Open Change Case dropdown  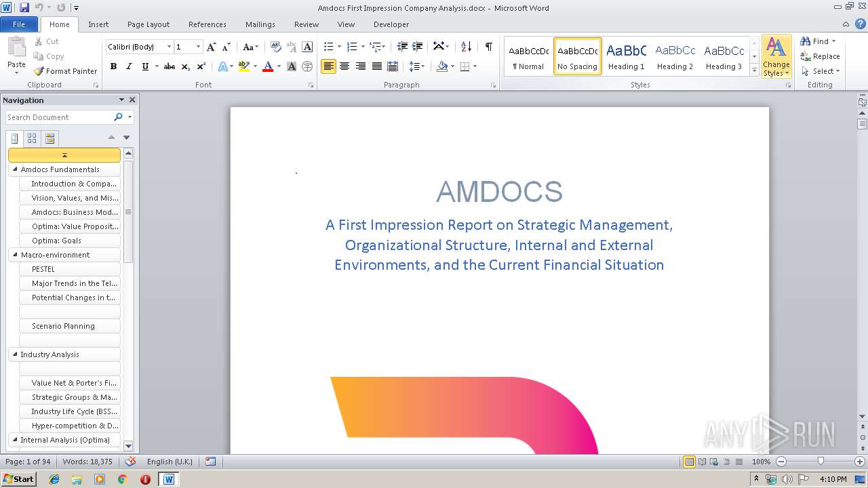coord(250,47)
